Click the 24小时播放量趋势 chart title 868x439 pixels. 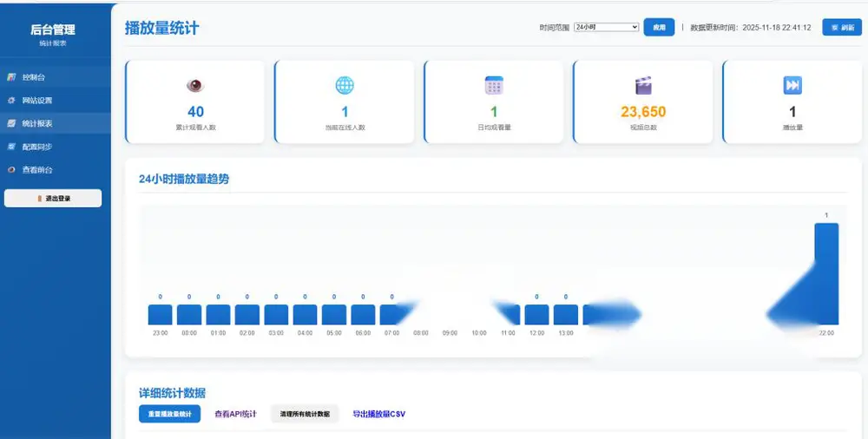pos(184,179)
